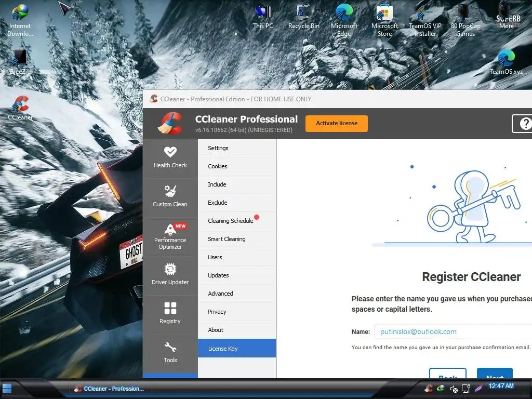Screen dimensions: 532x399
Task: Open Updates options page
Action: coord(237,275)
